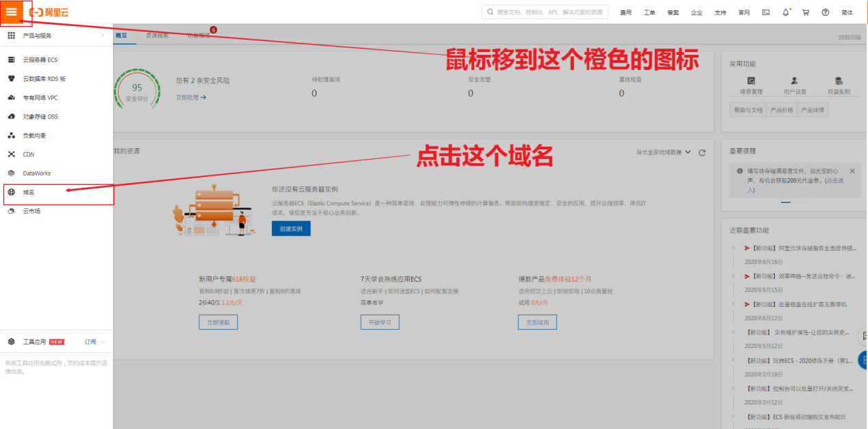868x429 pixels.
Task: Open 官网 in the top navigation
Action: click(x=743, y=12)
